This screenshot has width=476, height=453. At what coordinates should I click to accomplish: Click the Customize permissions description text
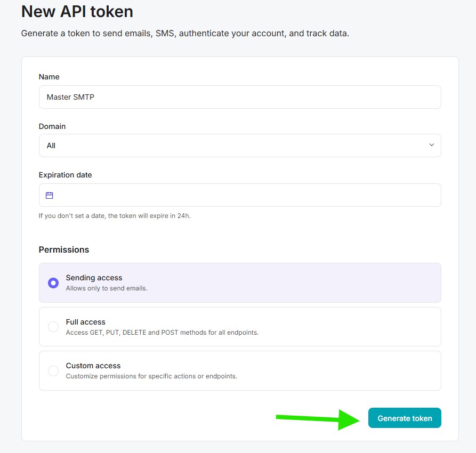pos(151,376)
